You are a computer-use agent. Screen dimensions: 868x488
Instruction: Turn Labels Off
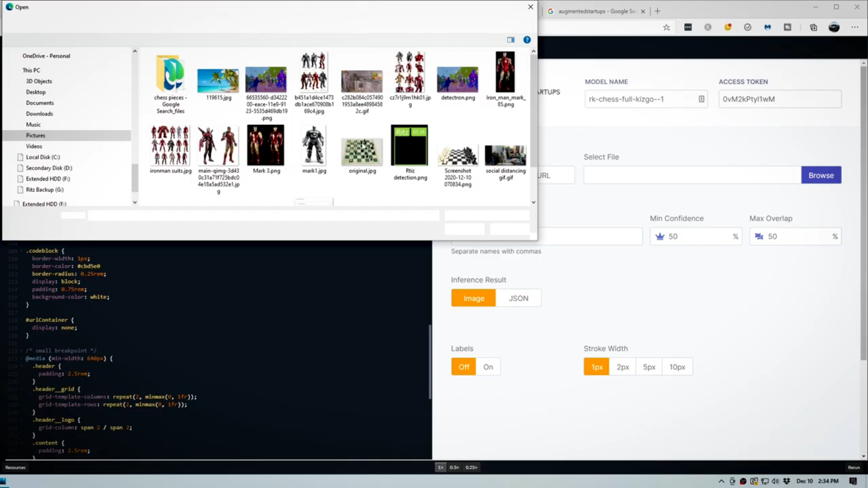[463, 367]
